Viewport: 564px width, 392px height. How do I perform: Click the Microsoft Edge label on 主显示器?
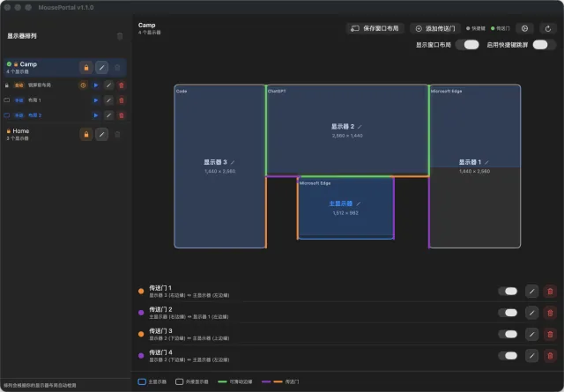coord(315,183)
